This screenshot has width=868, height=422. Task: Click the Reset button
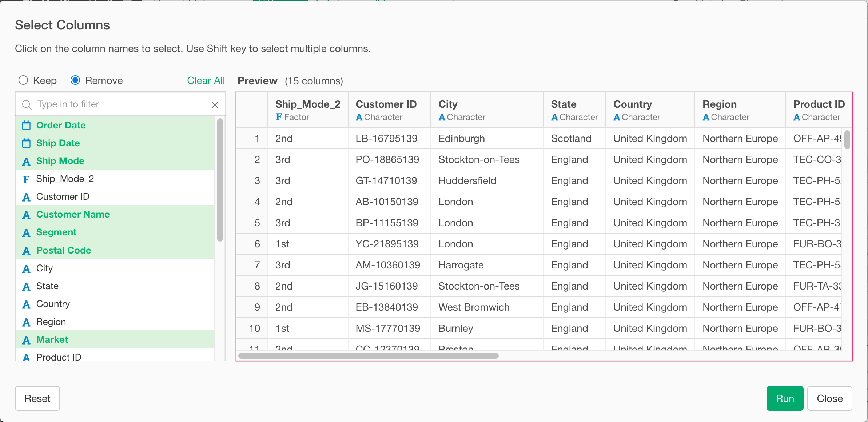click(x=37, y=398)
